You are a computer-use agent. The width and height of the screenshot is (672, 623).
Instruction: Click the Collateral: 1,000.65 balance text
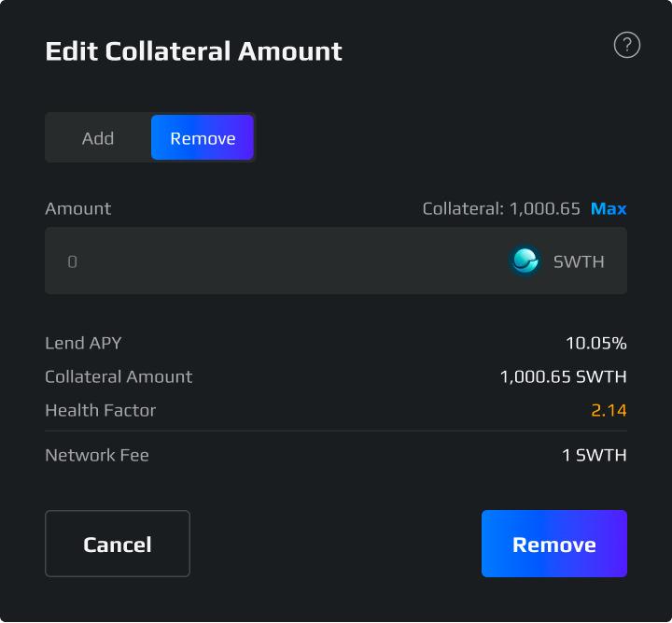coord(501,208)
